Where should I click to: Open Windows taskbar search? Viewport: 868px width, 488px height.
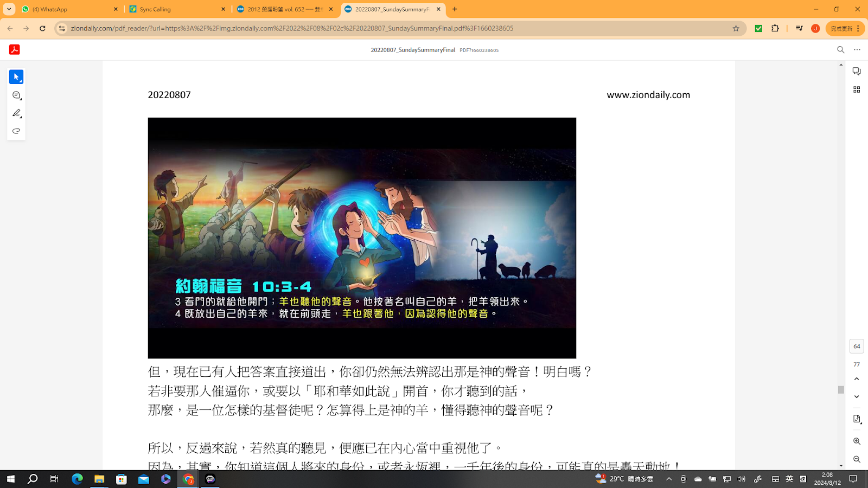click(33, 479)
